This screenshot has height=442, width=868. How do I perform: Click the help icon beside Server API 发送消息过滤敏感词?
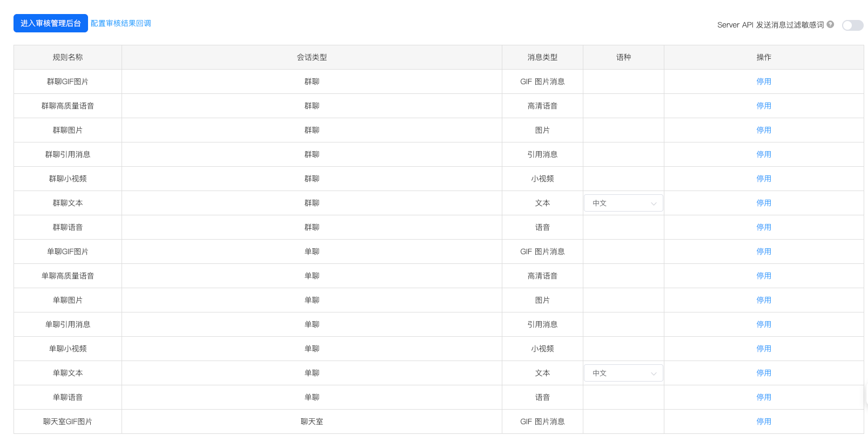(830, 24)
